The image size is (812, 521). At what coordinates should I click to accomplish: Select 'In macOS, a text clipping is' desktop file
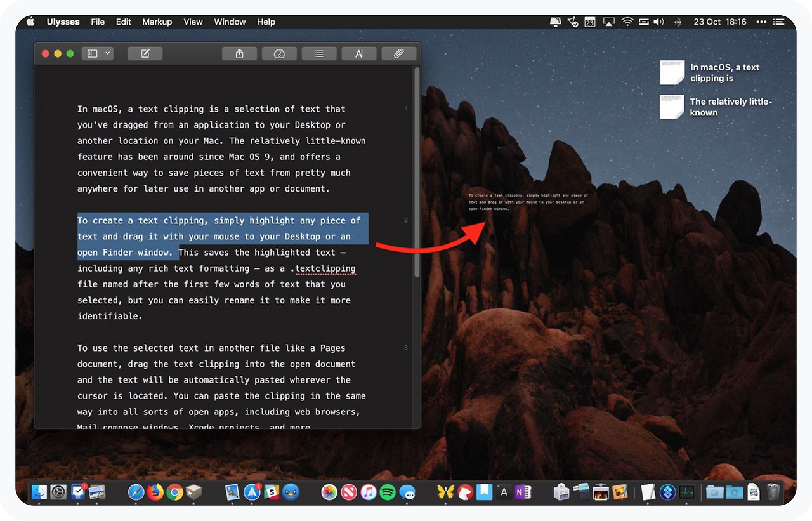click(x=710, y=72)
